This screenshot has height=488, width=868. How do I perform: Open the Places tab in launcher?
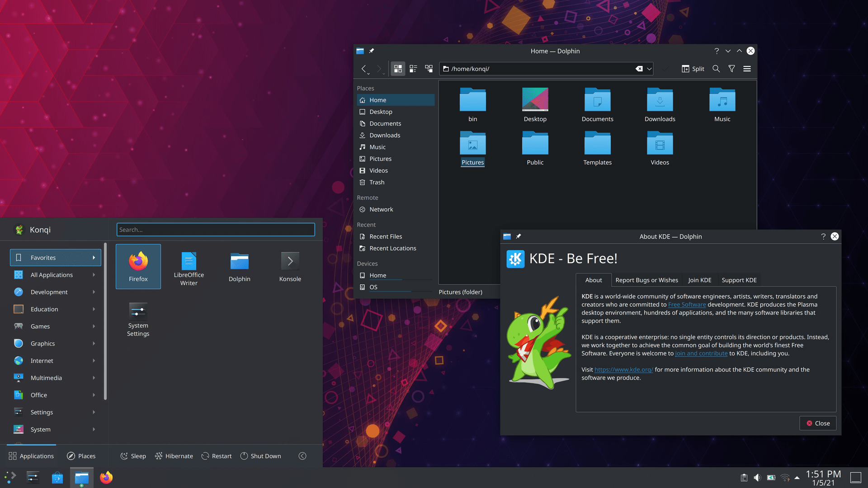point(81,456)
